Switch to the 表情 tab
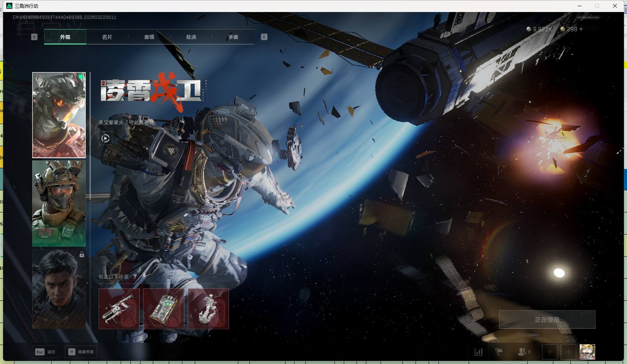Screen dimensions: 627x364 pos(149,37)
